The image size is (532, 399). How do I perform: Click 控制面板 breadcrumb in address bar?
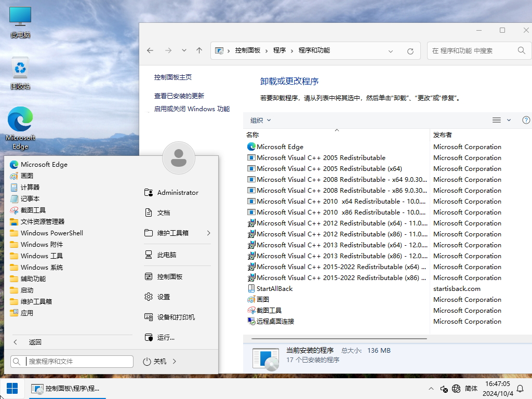tap(248, 50)
